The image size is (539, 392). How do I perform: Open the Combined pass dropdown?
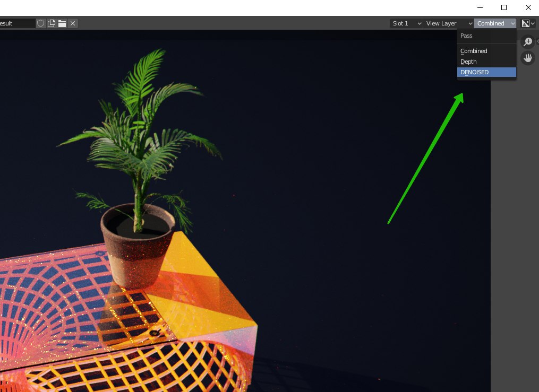(495, 23)
